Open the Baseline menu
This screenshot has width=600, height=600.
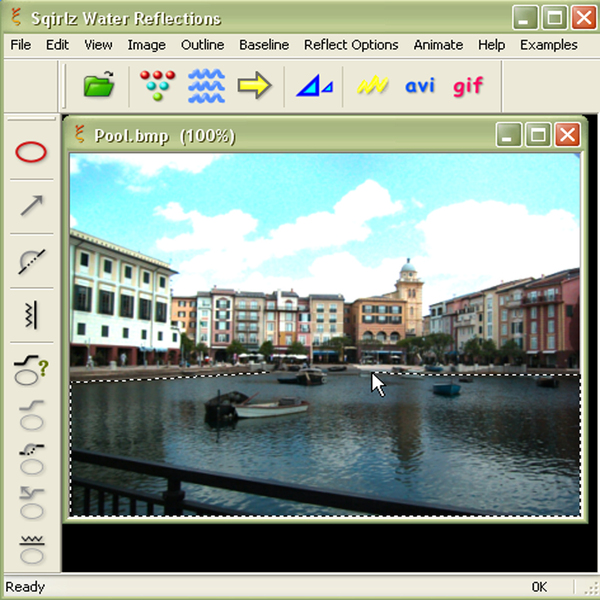tap(264, 45)
